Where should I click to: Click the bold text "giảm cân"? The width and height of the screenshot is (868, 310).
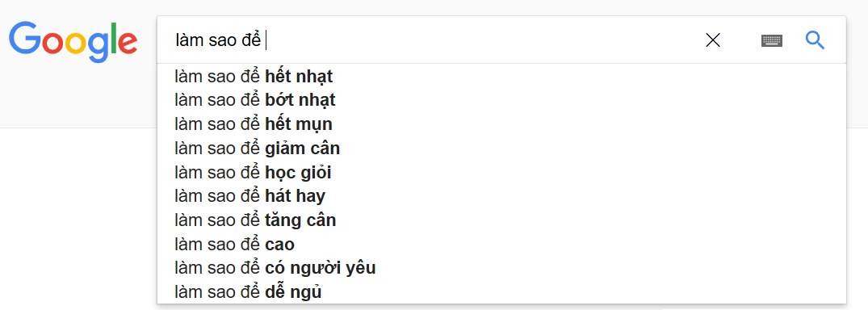(302, 149)
